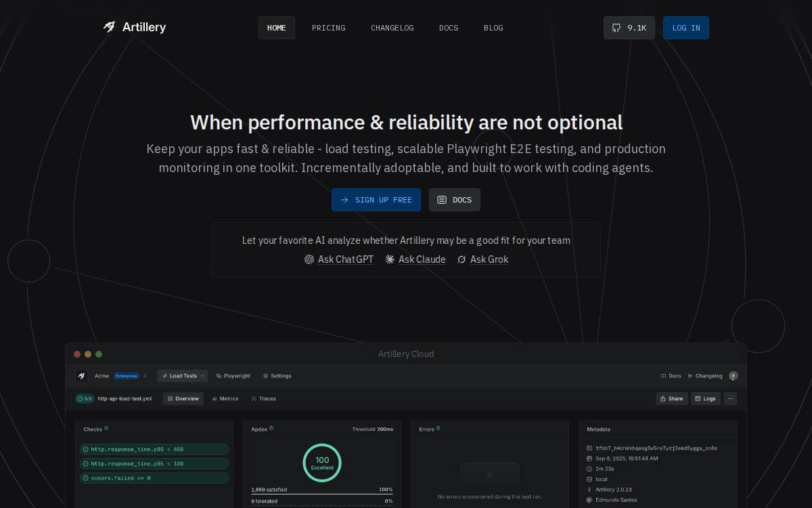Click the arrow icon in Sign Up Free
Viewport: 812px width, 508px height.
pos(344,200)
